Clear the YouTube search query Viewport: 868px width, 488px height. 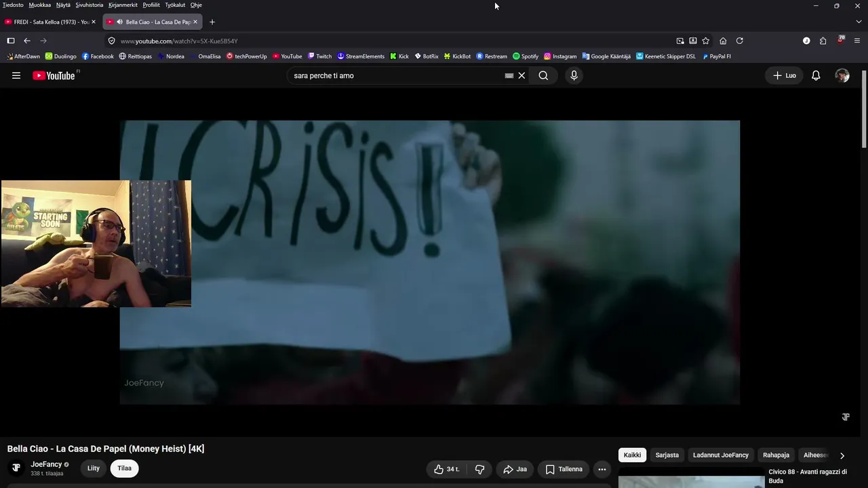pyautogui.click(x=521, y=76)
